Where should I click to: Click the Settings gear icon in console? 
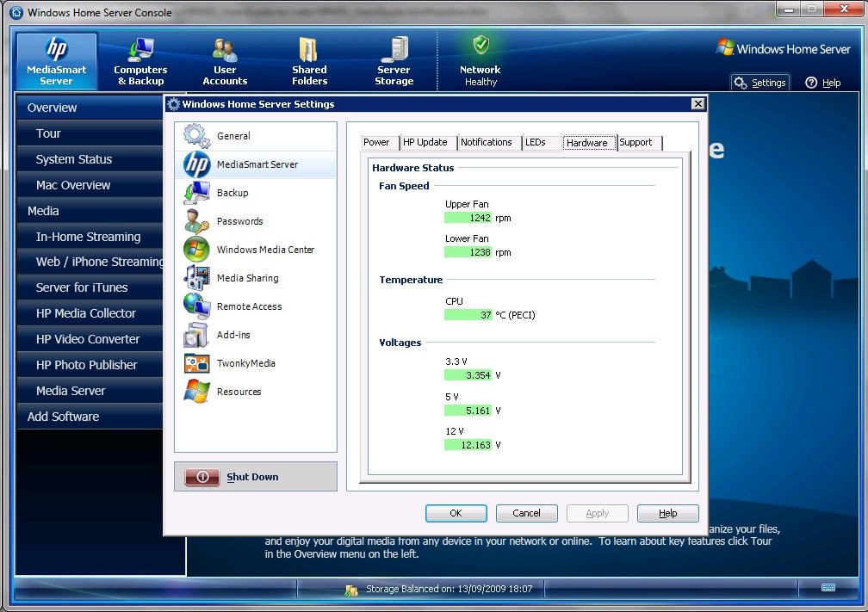[741, 83]
